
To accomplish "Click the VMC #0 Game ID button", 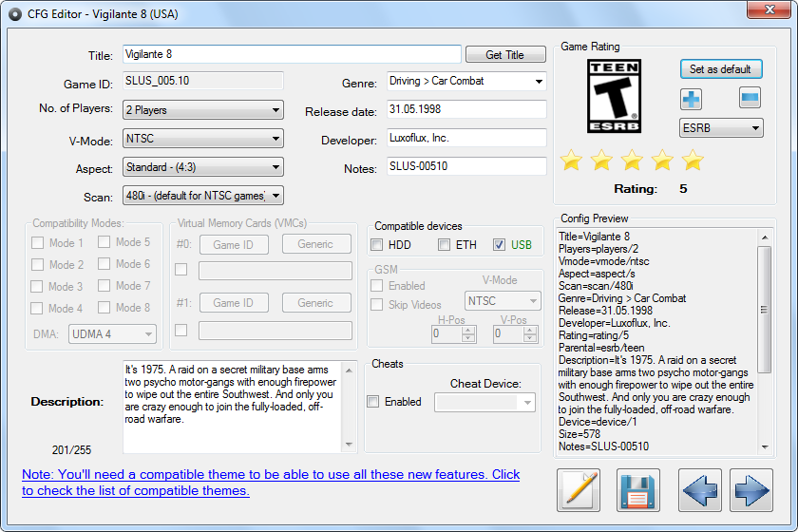I will (x=234, y=244).
